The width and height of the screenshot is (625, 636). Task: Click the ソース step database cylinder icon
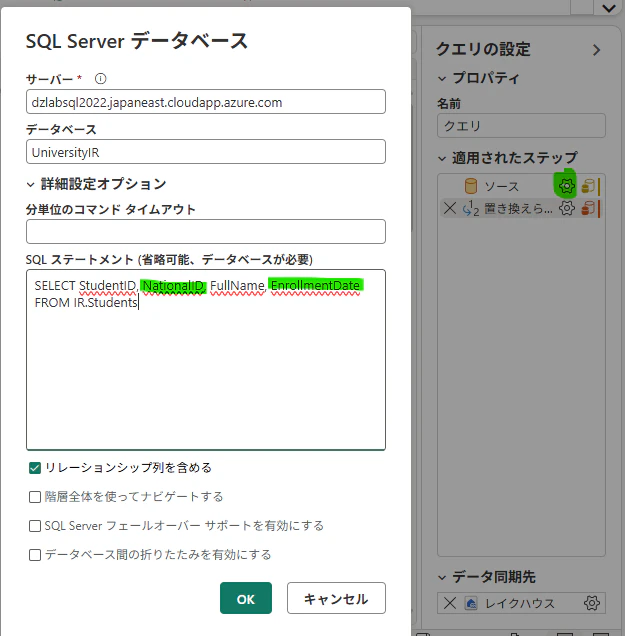[470, 186]
